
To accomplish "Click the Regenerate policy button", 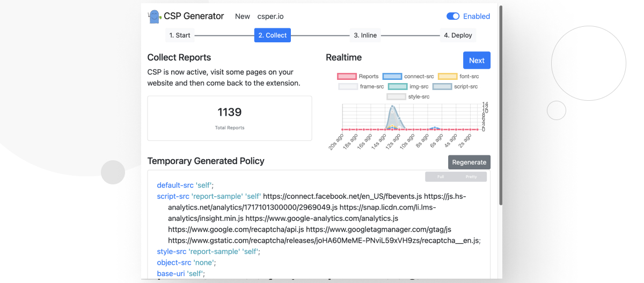I will click(x=469, y=162).
